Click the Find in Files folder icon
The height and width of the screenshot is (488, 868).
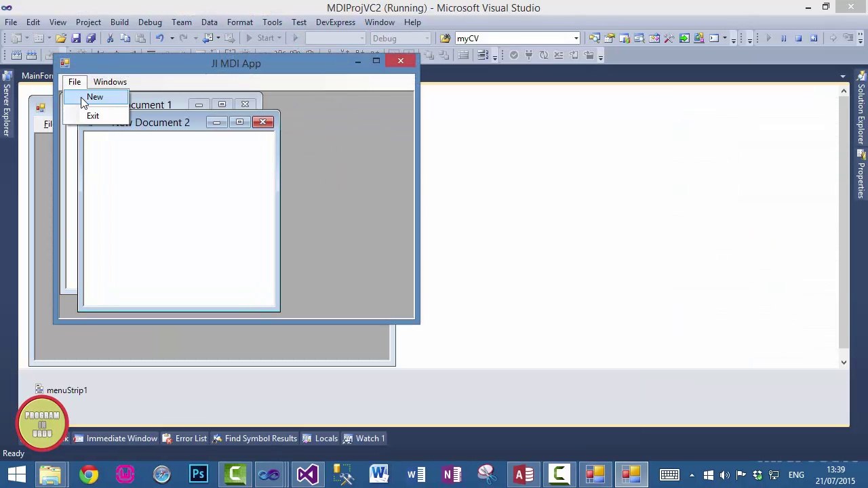tap(445, 38)
